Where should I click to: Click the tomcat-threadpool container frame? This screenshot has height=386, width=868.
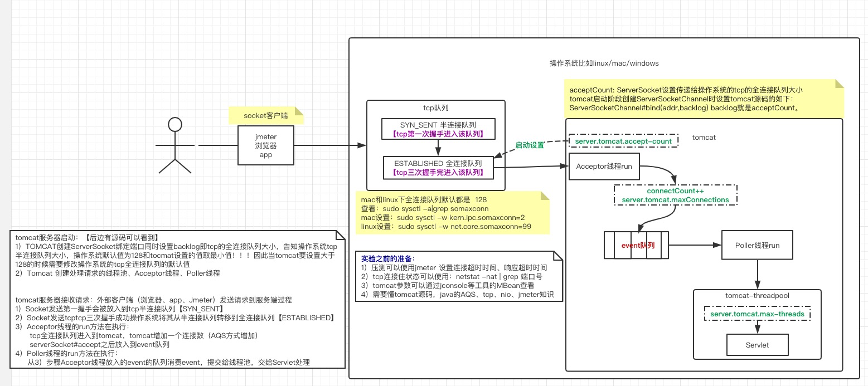757,295
